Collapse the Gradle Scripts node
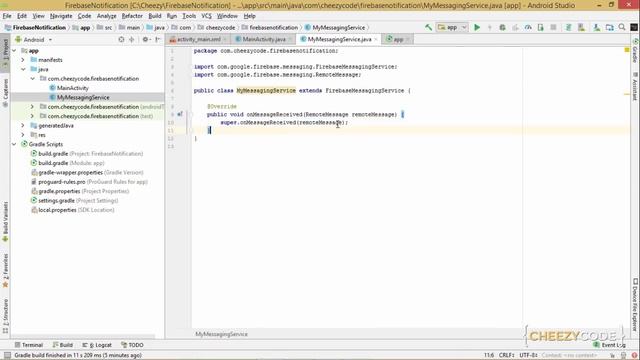 pos(14,144)
